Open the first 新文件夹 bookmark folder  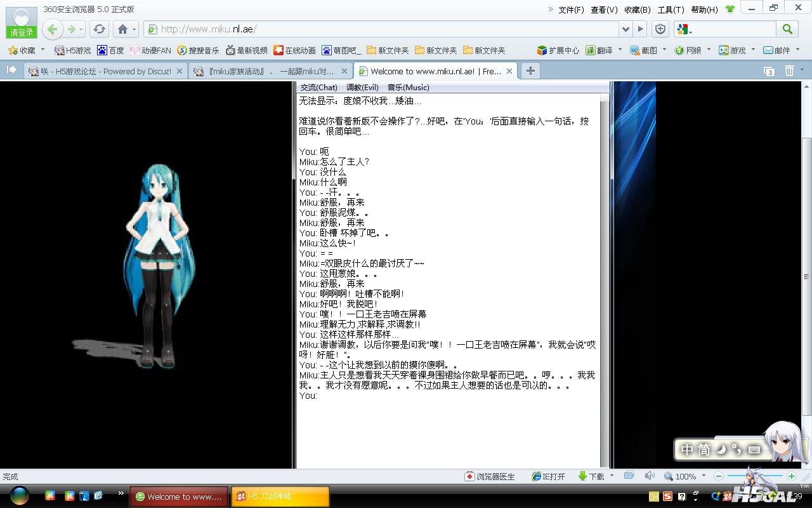(x=388, y=50)
